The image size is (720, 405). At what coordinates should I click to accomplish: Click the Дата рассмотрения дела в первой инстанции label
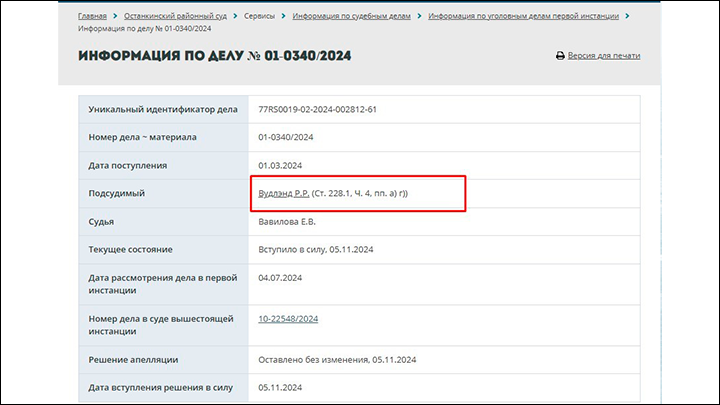(x=163, y=284)
